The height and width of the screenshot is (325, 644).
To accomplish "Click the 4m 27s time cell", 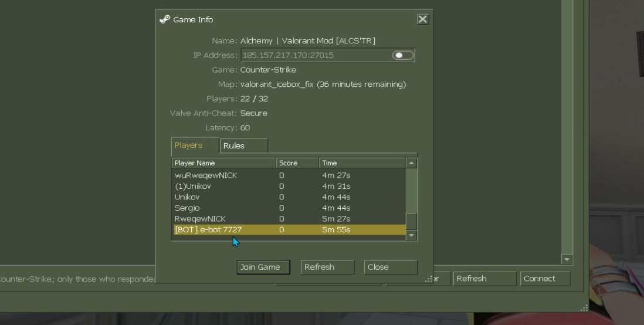I will [x=337, y=175].
